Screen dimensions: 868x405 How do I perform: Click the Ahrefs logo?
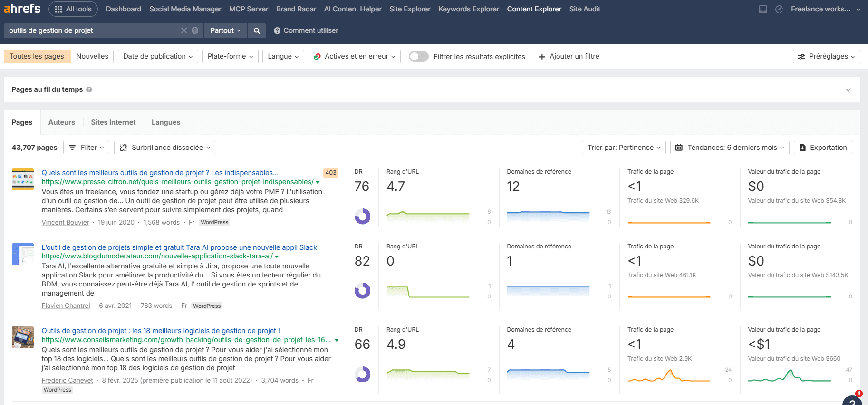coord(22,9)
